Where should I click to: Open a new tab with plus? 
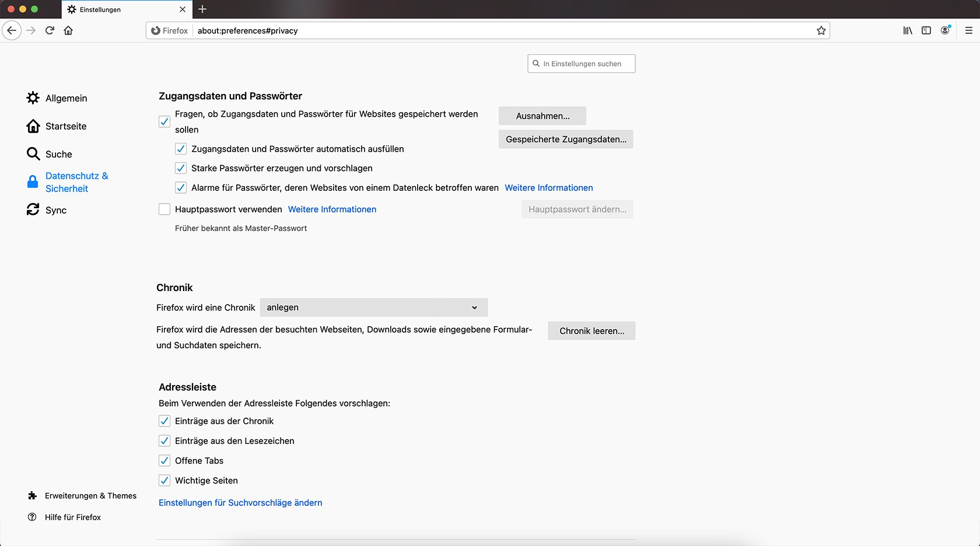pyautogui.click(x=202, y=9)
